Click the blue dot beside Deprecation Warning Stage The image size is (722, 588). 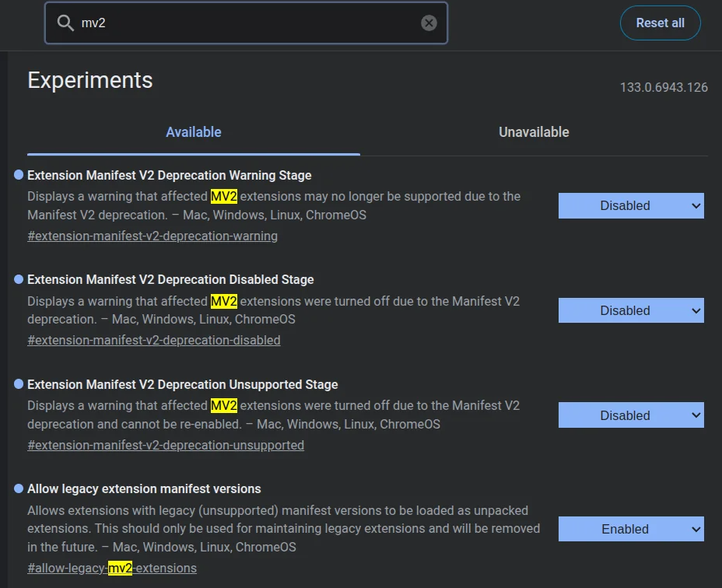[x=19, y=175]
